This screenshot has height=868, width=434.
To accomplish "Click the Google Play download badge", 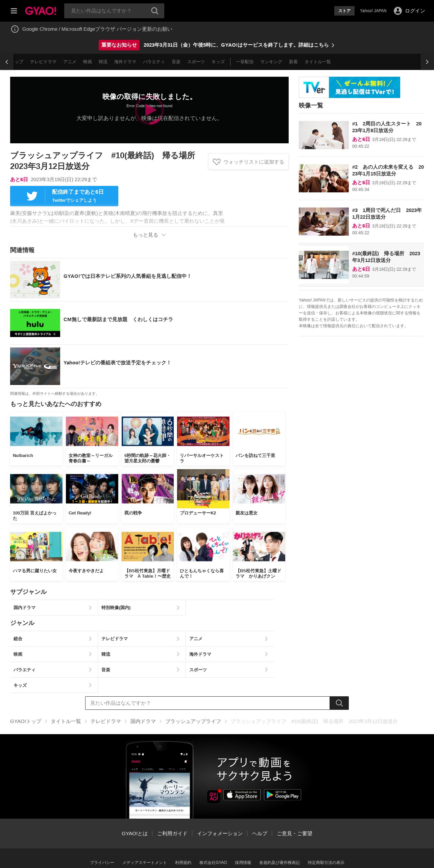I will pyautogui.click(x=283, y=795).
